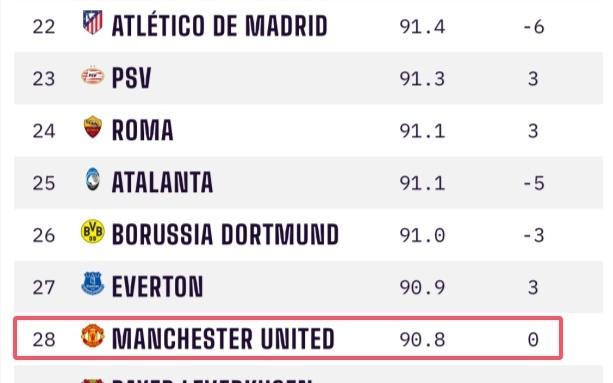Click the Borussia Dortmund BVB badge
Viewport: 613px width, 383px height.
(x=93, y=231)
